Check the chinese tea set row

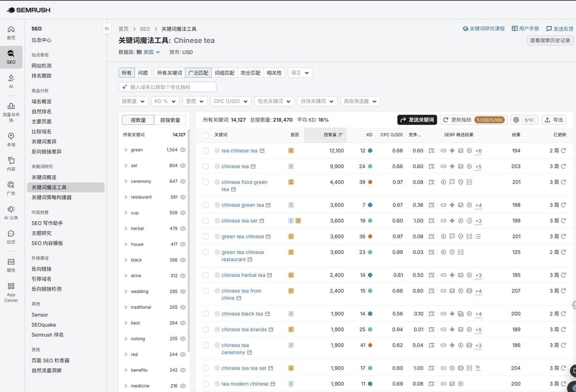[x=206, y=221]
